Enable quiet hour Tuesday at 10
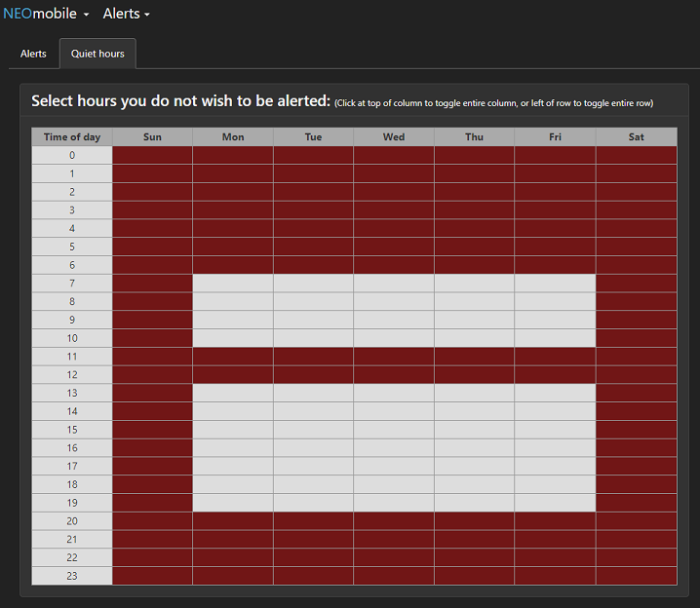 (x=313, y=338)
